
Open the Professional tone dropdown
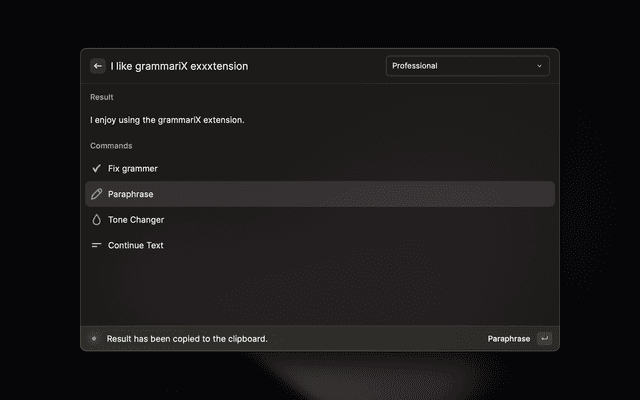click(x=467, y=66)
